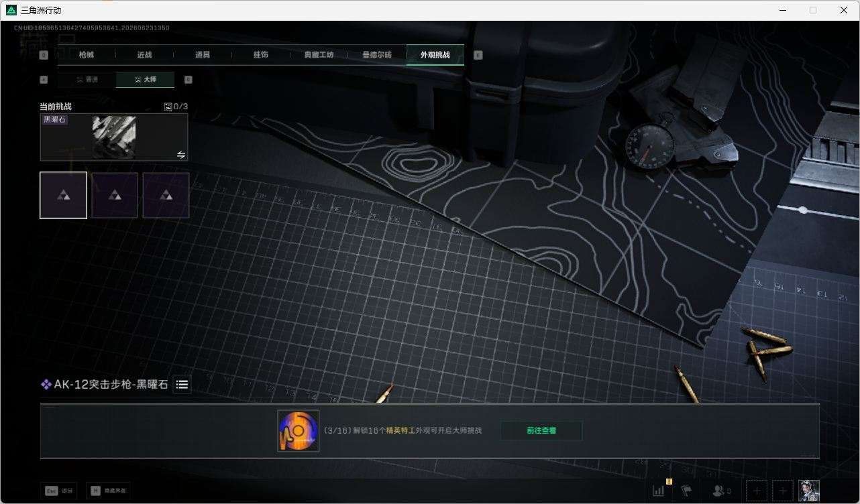Open list icon beside AK-12突击步枪-黑曜石

[x=182, y=384]
